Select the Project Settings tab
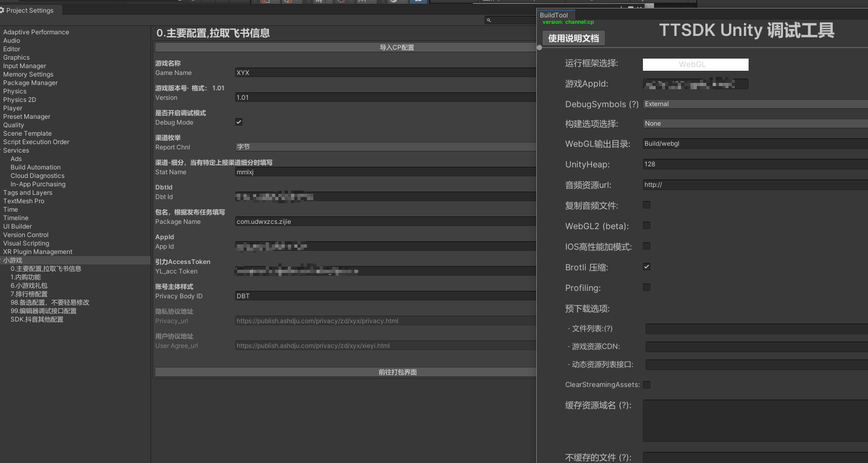This screenshot has width=868, height=463. (x=30, y=11)
